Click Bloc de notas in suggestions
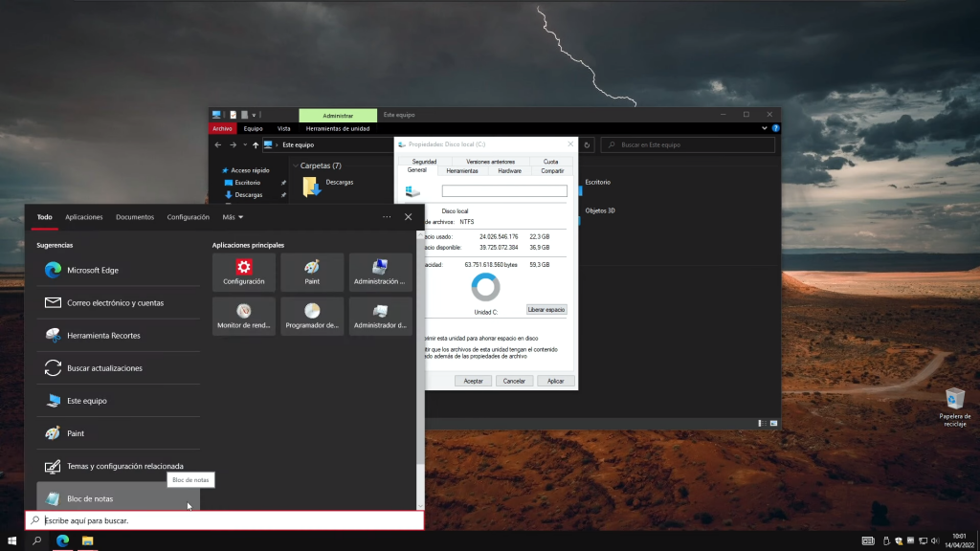 [89, 498]
